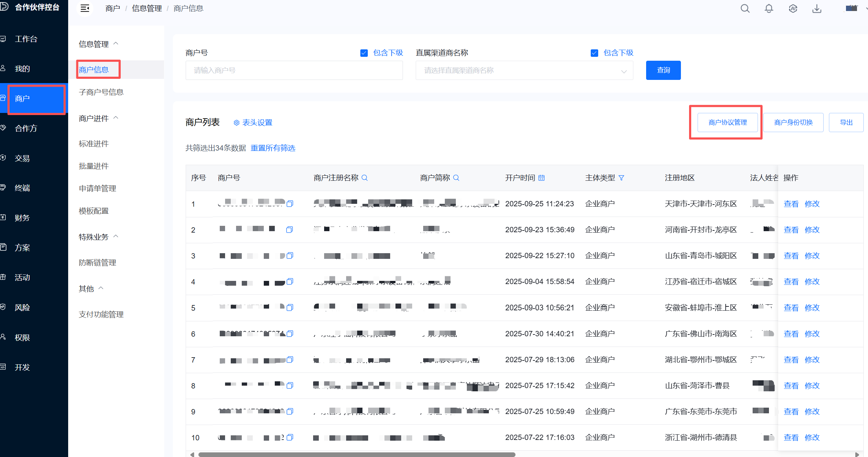Select 商户 in the main sidebar

click(34, 98)
